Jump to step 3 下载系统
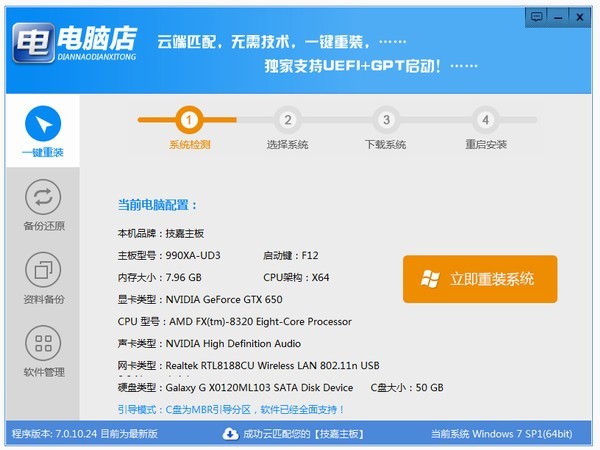The height and width of the screenshot is (450, 600). (x=385, y=121)
